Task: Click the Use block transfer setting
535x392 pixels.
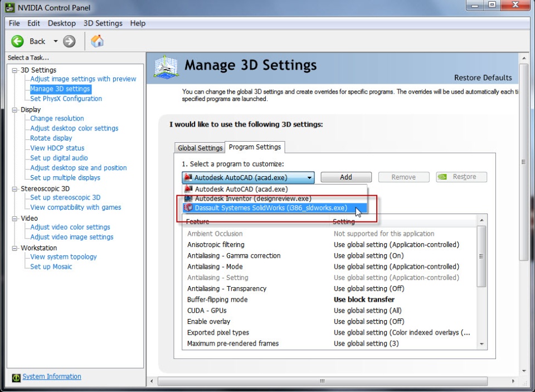Action: [x=364, y=300]
